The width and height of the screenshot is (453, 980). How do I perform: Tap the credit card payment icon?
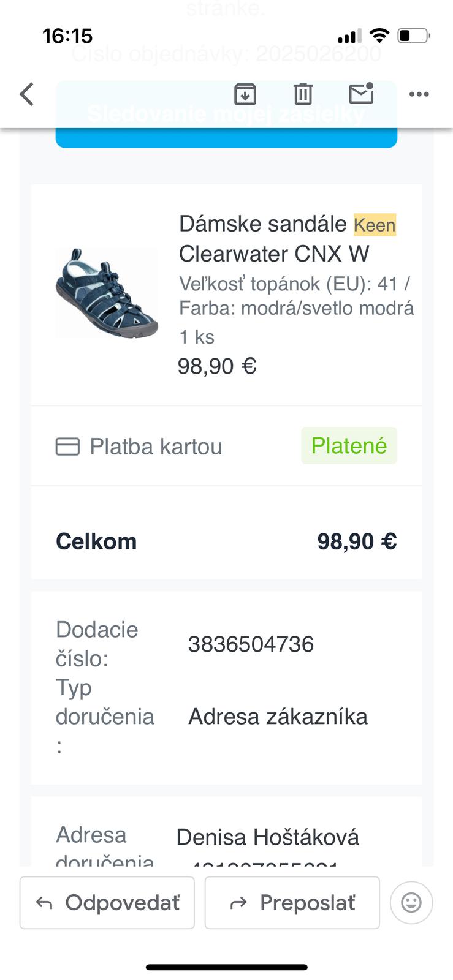67,447
